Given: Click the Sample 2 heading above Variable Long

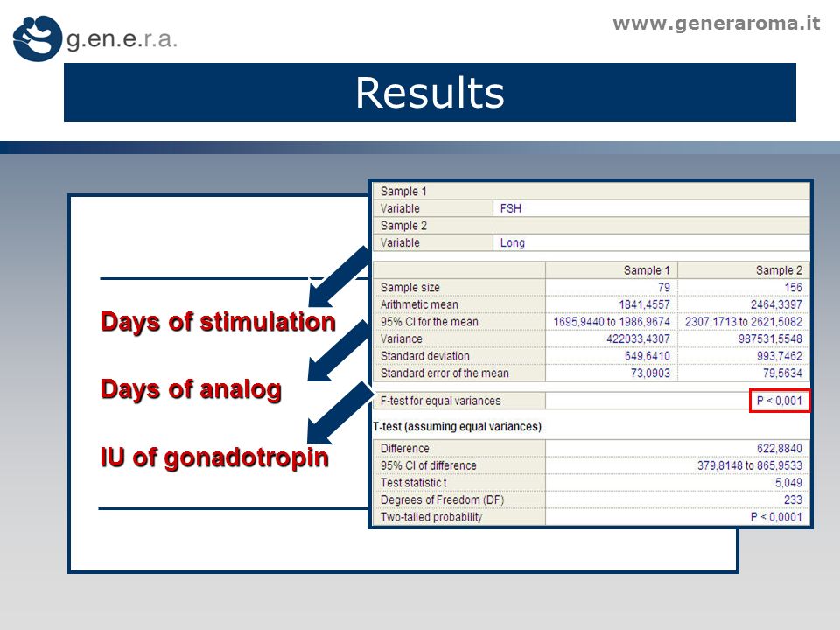Looking at the screenshot, I should click(403, 226).
